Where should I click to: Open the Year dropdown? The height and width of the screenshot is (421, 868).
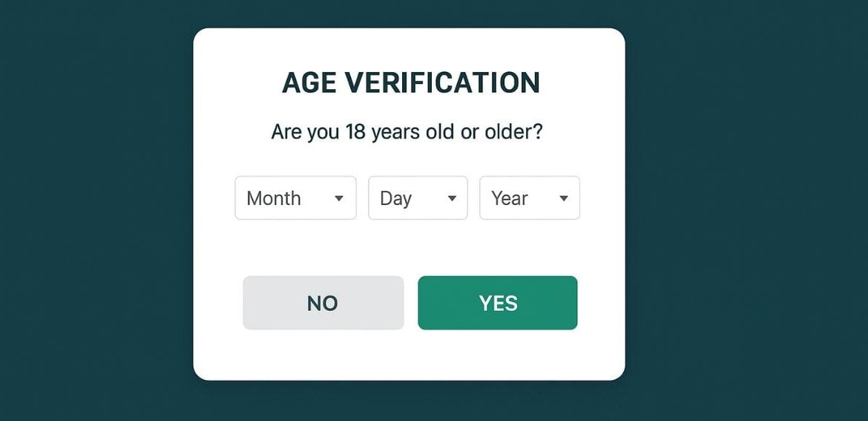point(529,198)
